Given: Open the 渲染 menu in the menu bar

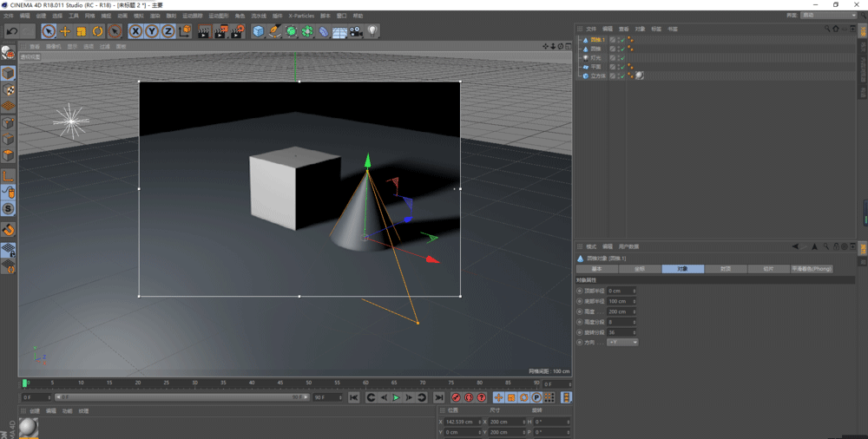Looking at the screenshot, I should 155,16.
